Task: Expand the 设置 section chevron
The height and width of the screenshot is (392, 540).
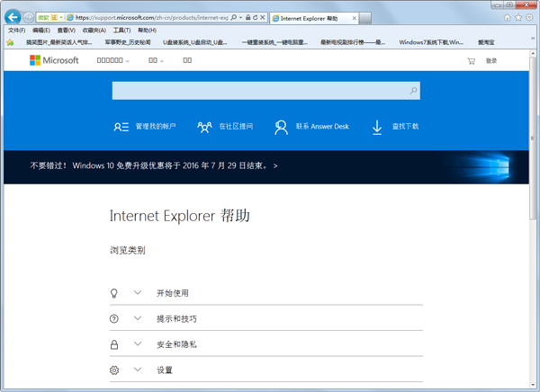Action: [138, 370]
